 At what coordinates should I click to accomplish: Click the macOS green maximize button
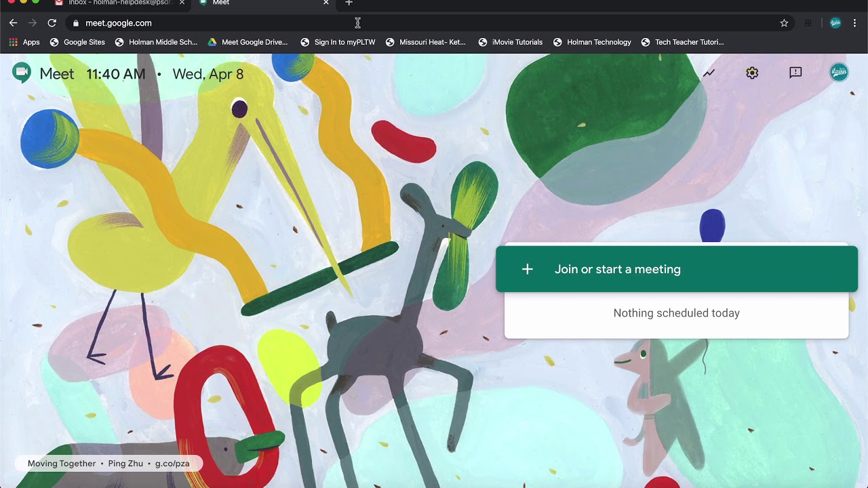[x=37, y=2]
